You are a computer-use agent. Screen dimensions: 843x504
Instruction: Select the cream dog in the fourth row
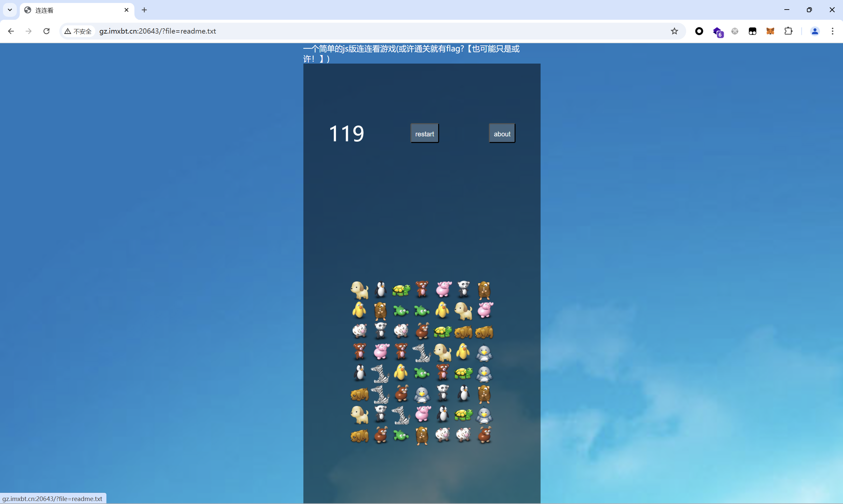442,352
